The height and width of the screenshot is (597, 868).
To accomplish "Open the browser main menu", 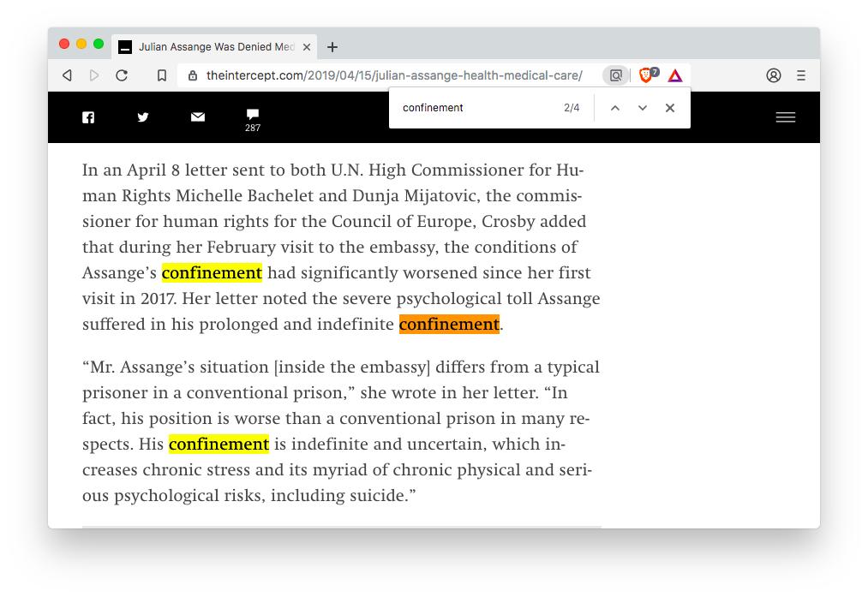I will 801,75.
